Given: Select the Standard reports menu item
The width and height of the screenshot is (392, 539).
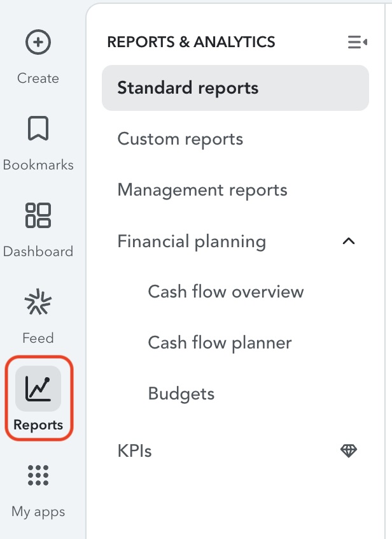Looking at the screenshot, I should tap(188, 88).
